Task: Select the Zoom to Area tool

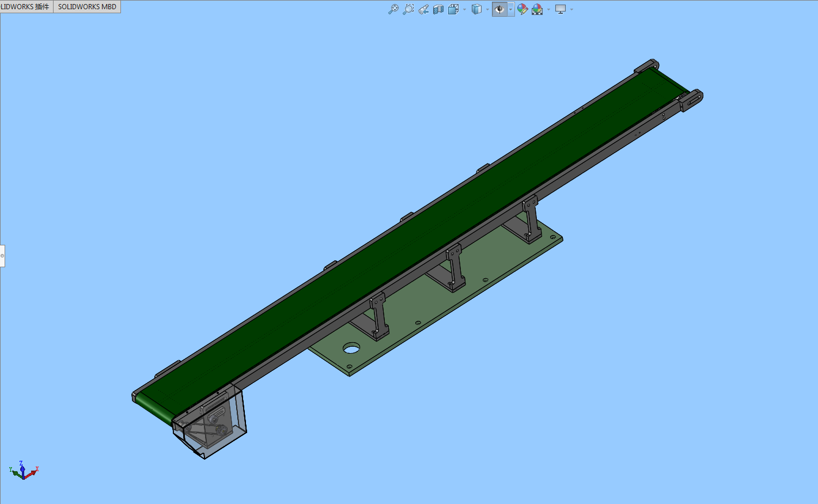Action: pyautogui.click(x=408, y=9)
